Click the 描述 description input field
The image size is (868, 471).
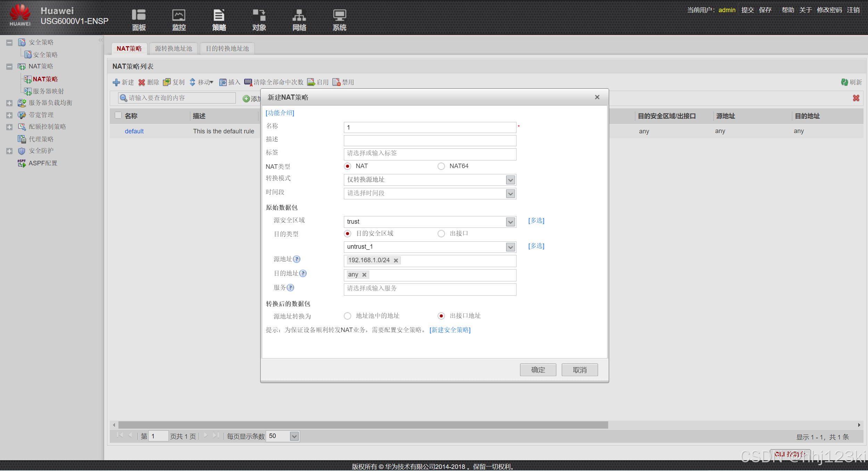click(x=430, y=141)
